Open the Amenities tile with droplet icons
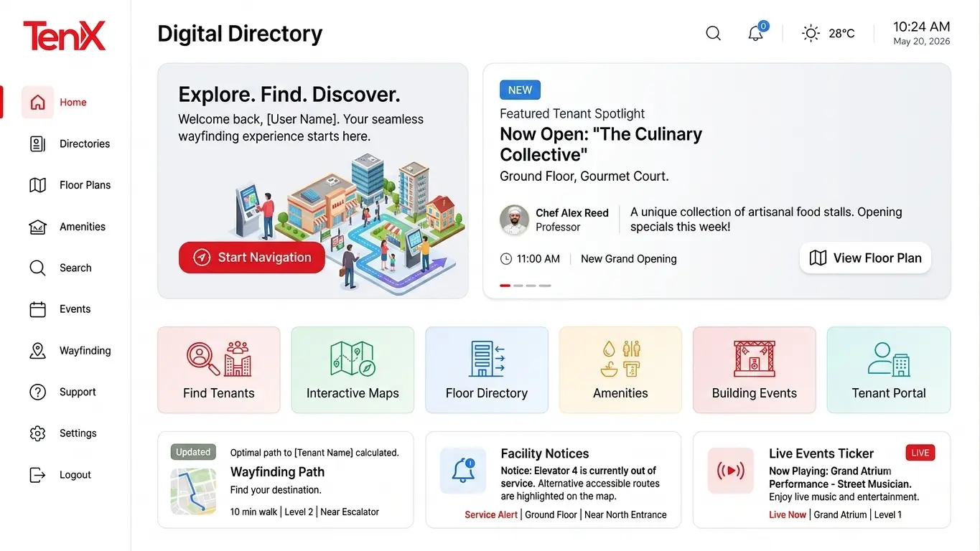 [620, 370]
